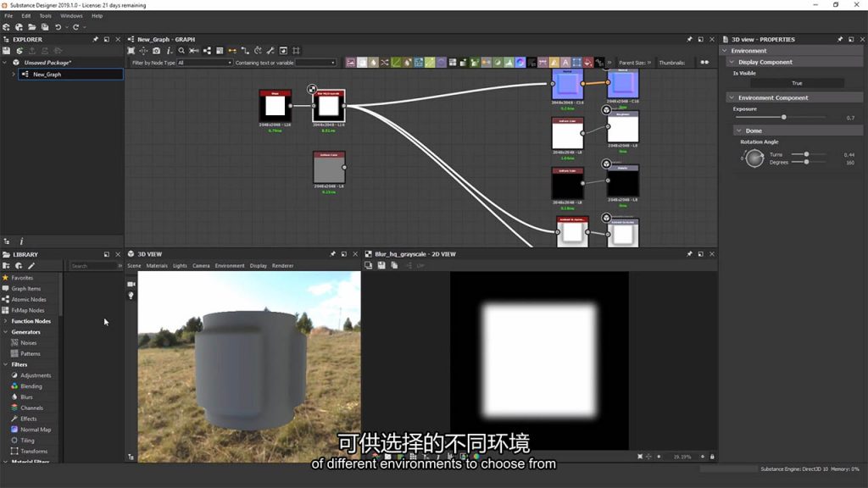Click the pencil edit icon in Library panel

(31, 266)
